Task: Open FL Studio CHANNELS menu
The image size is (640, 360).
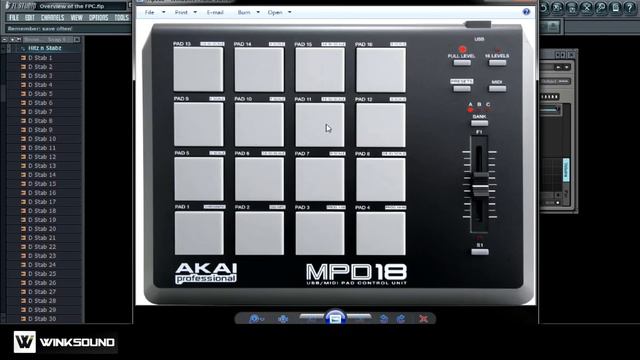Action: pyautogui.click(x=52, y=18)
